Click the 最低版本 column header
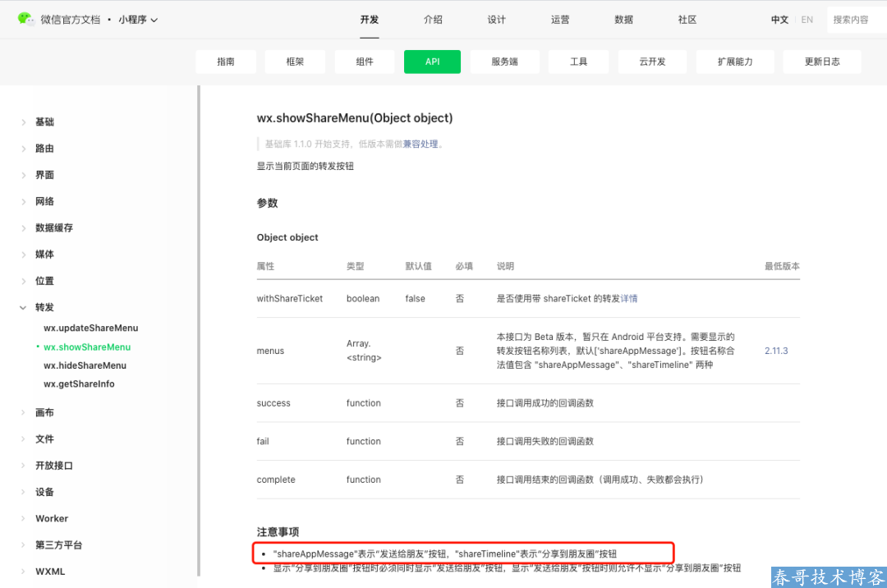 click(x=782, y=266)
